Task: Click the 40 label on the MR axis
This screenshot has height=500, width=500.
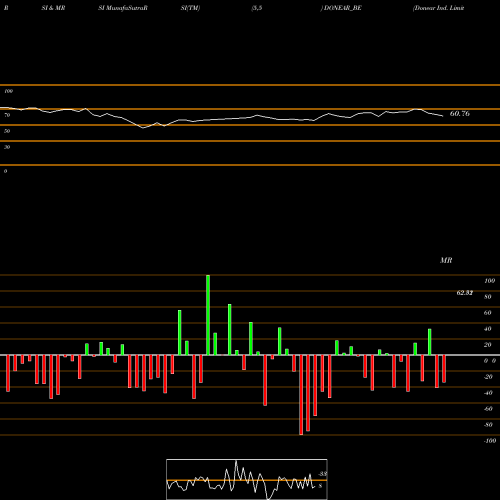Action: click(x=488, y=329)
